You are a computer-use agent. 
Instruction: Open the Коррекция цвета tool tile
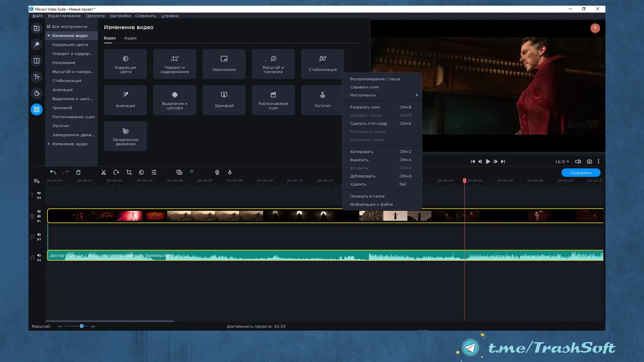pyautogui.click(x=125, y=64)
